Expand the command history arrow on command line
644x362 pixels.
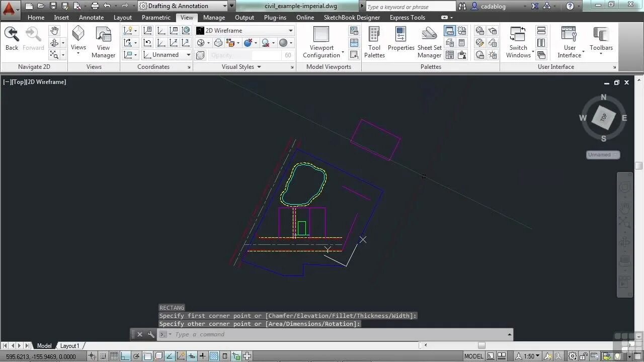pyautogui.click(x=509, y=334)
